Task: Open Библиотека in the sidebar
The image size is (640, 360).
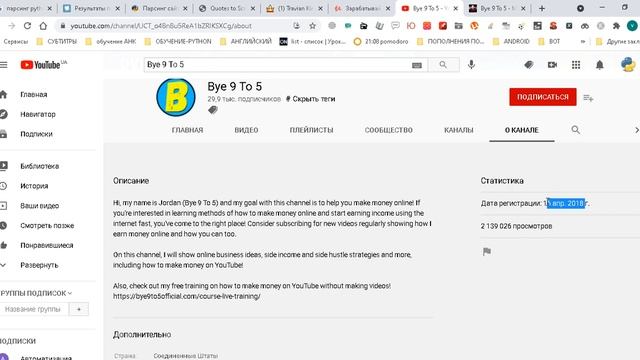Action: (40, 166)
